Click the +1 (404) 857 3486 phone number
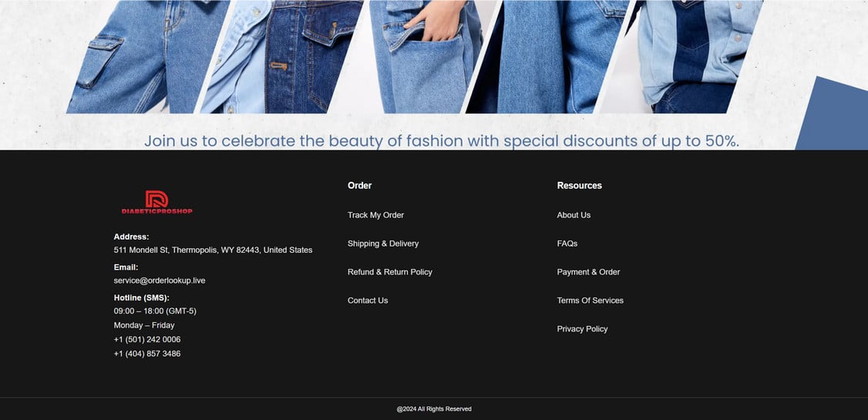 click(147, 354)
